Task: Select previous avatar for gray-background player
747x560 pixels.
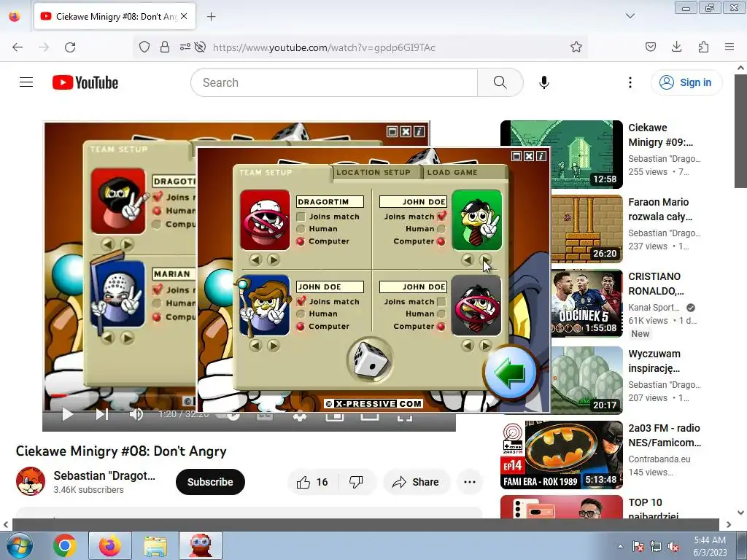Action: pos(468,345)
